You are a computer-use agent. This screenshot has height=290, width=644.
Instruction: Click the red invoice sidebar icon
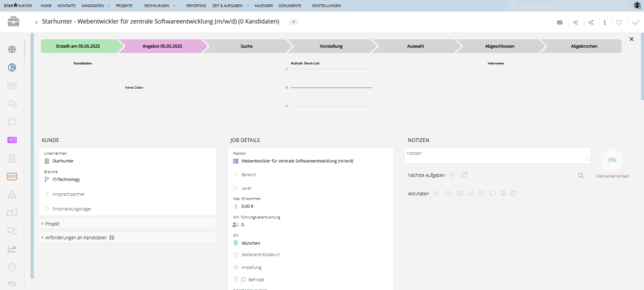(12, 177)
